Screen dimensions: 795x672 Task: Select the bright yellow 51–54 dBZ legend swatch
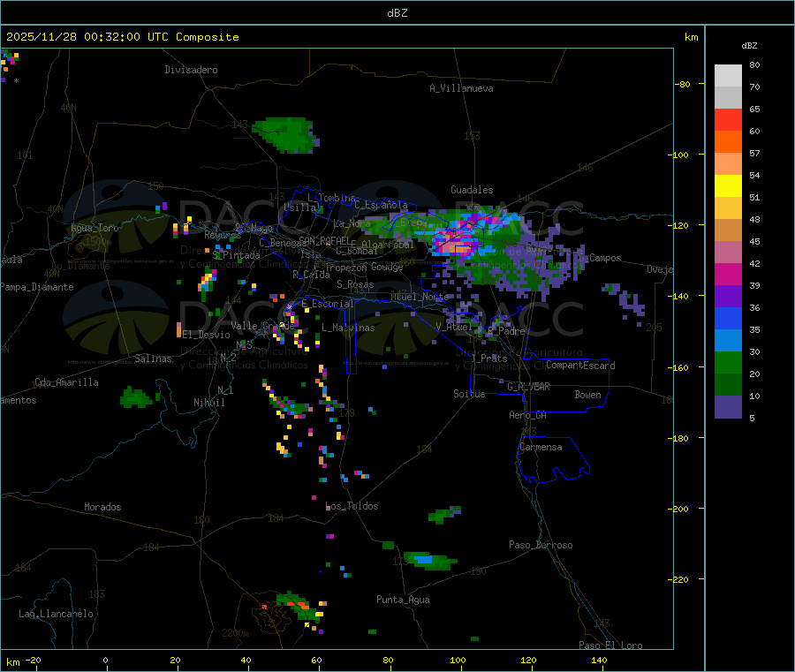click(728, 185)
